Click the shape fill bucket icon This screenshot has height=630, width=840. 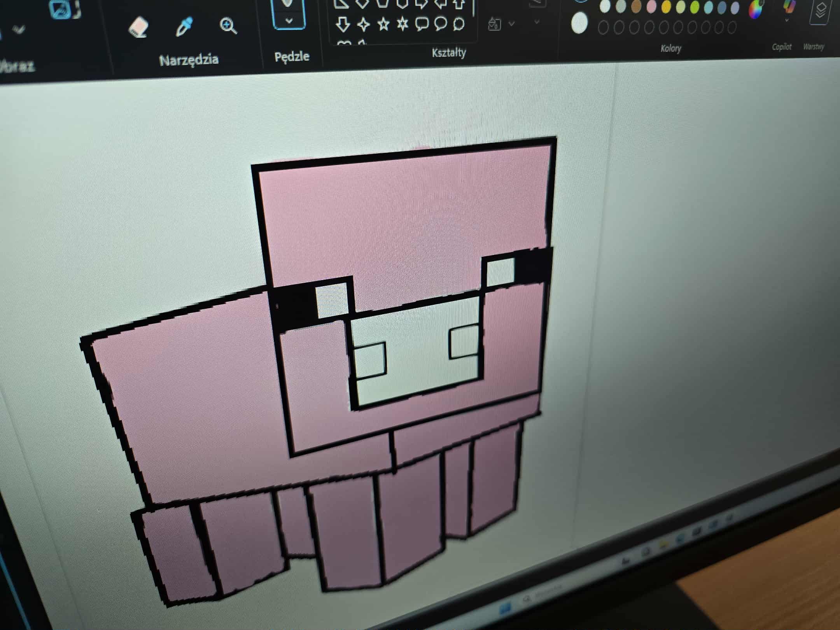pyautogui.click(x=494, y=24)
